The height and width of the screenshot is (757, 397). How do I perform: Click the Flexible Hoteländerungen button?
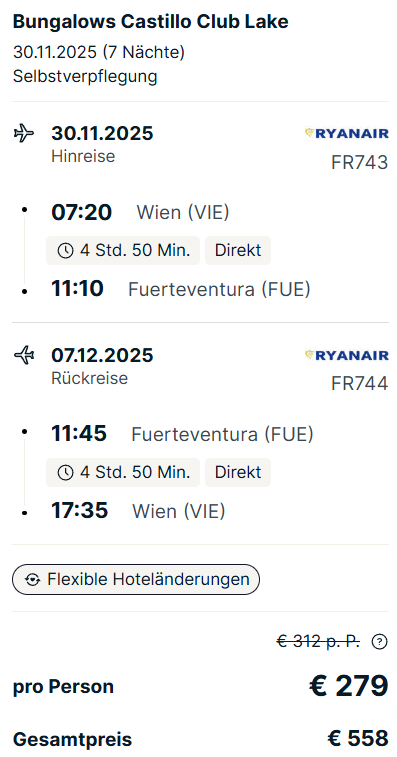136,579
